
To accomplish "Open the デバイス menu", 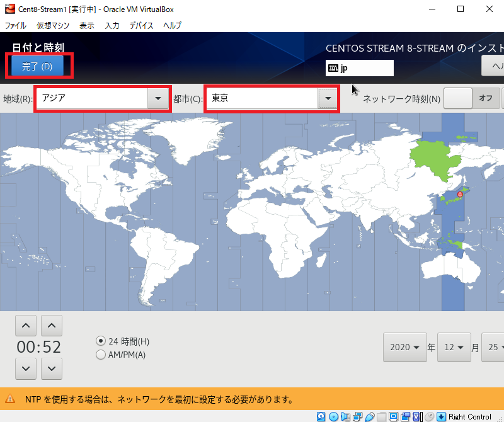I will point(141,25).
